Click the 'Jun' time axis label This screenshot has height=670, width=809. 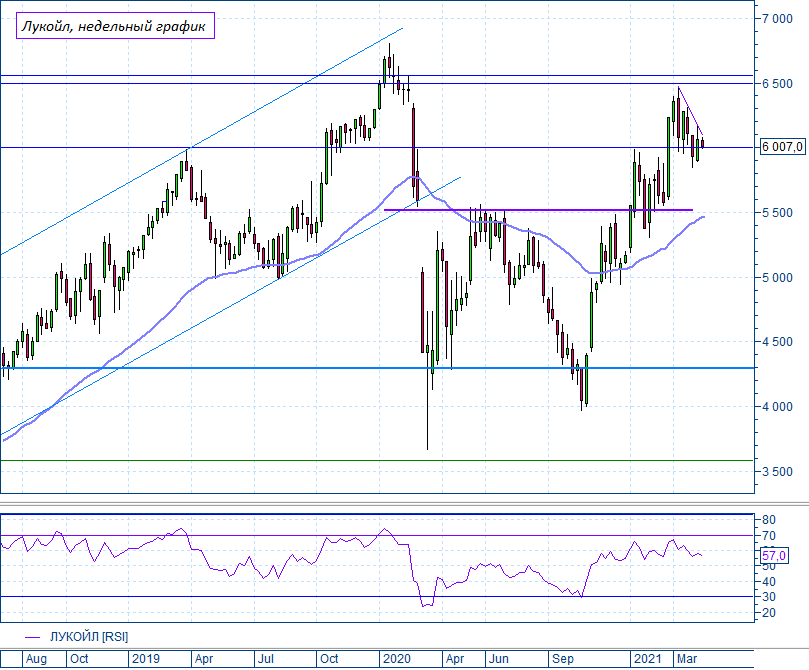[x=498, y=659]
